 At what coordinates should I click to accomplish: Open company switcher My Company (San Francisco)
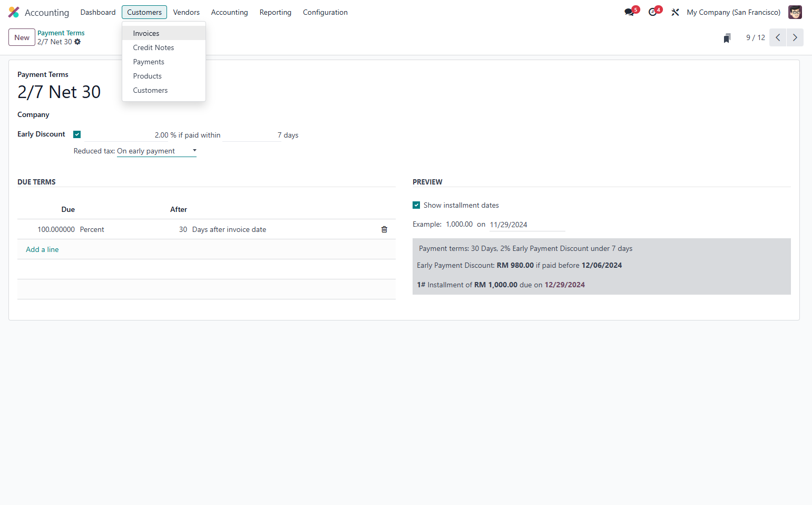pyautogui.click(x=733, y=12)
